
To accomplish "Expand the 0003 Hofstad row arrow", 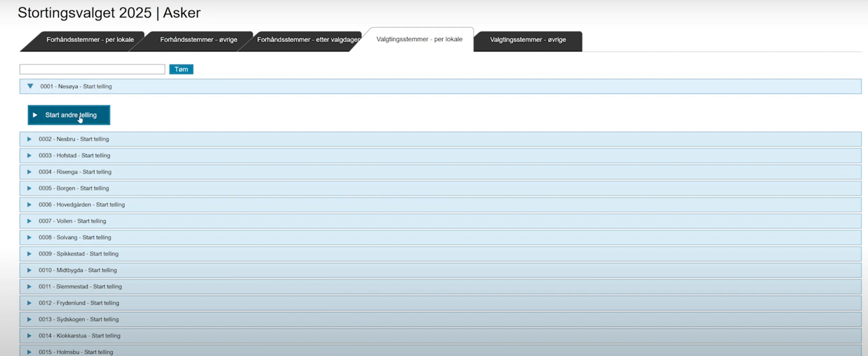I will pyautogui.click(x=29, y=155).
